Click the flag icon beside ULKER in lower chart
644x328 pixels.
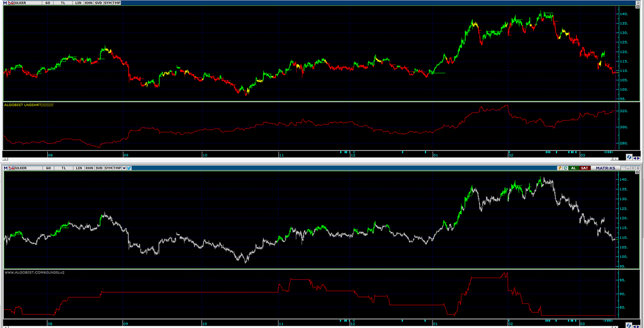[x=12, y=168]
